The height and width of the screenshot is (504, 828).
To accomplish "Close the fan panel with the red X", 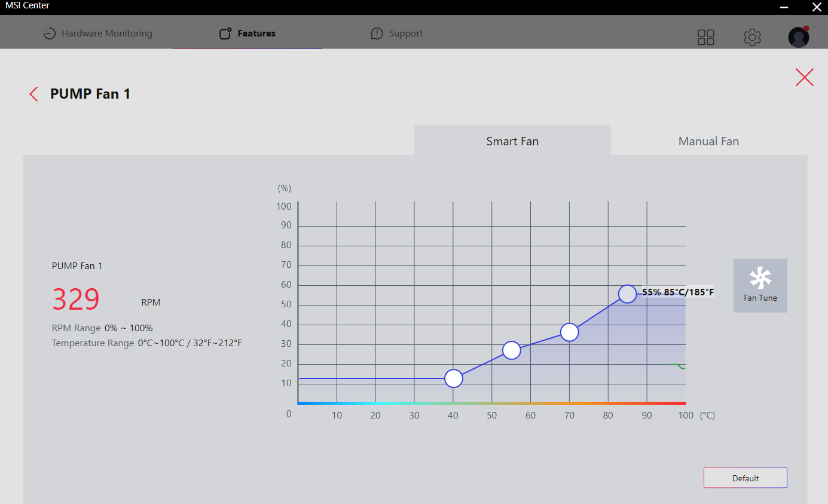I will (x=804, y=77).
